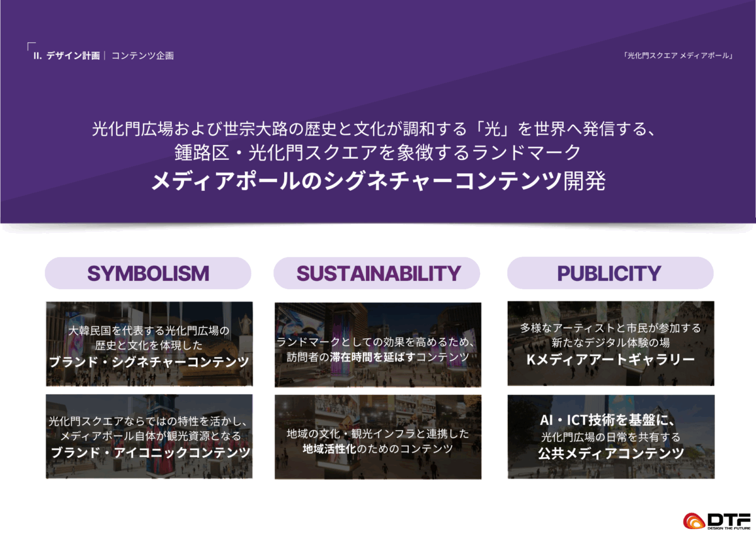Click the large DTF lettering in logo
The width and height of the screenshot is (756, 534).
tap(728, 519)
